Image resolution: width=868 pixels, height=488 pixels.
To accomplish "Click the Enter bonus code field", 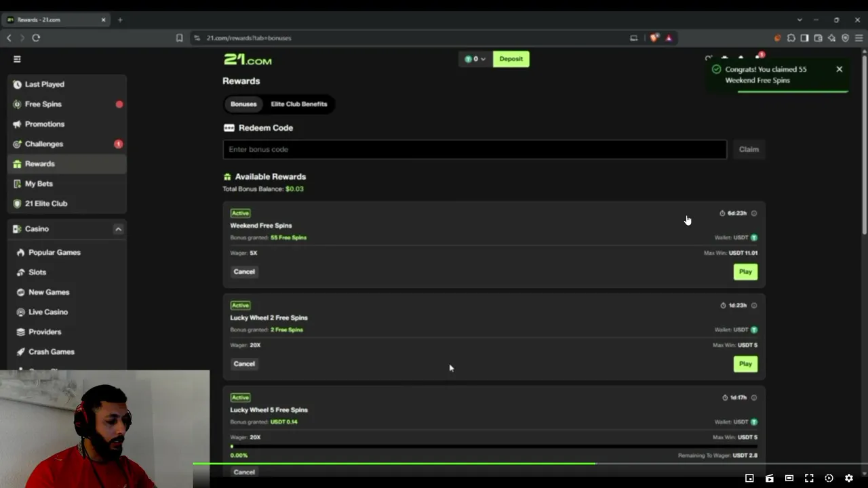I will [475, 149].
